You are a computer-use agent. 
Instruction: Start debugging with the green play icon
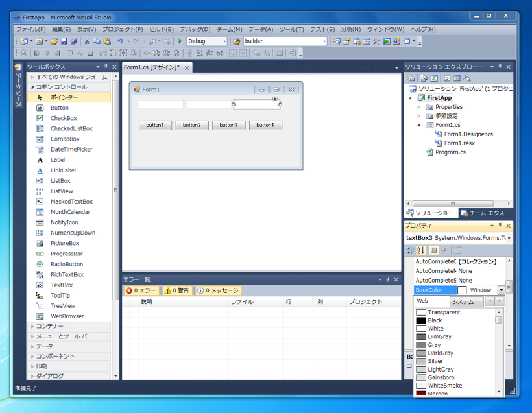pyautogui.click(x=180, y=41)
